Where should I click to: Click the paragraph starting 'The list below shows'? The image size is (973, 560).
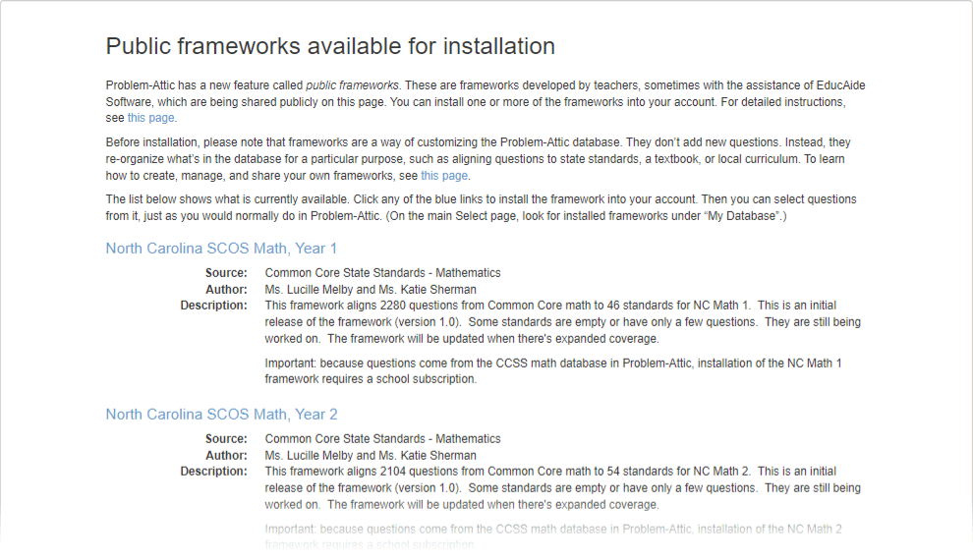(x=481, y=207)
